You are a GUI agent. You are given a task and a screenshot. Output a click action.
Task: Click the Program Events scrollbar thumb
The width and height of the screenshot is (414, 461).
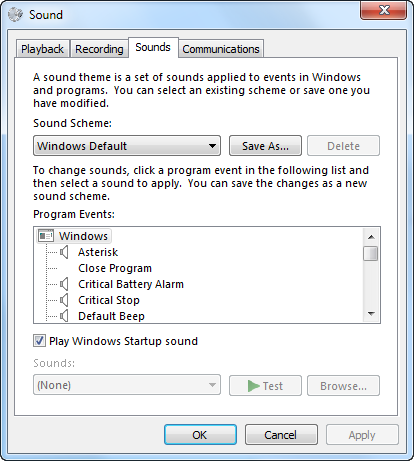tap(371, 253)
